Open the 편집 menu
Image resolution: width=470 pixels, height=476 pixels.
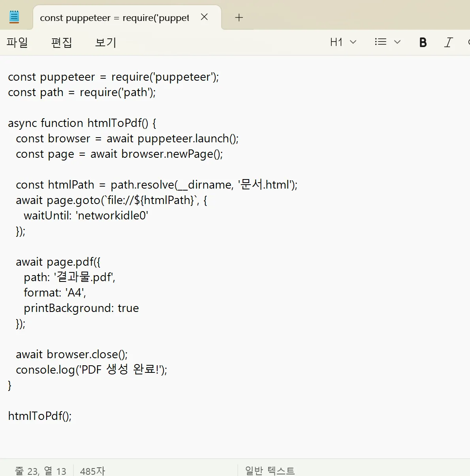tap(62, 42)
